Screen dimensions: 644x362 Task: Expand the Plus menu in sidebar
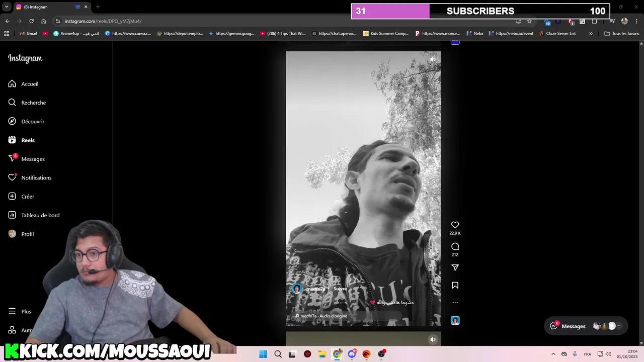[26, 311]
